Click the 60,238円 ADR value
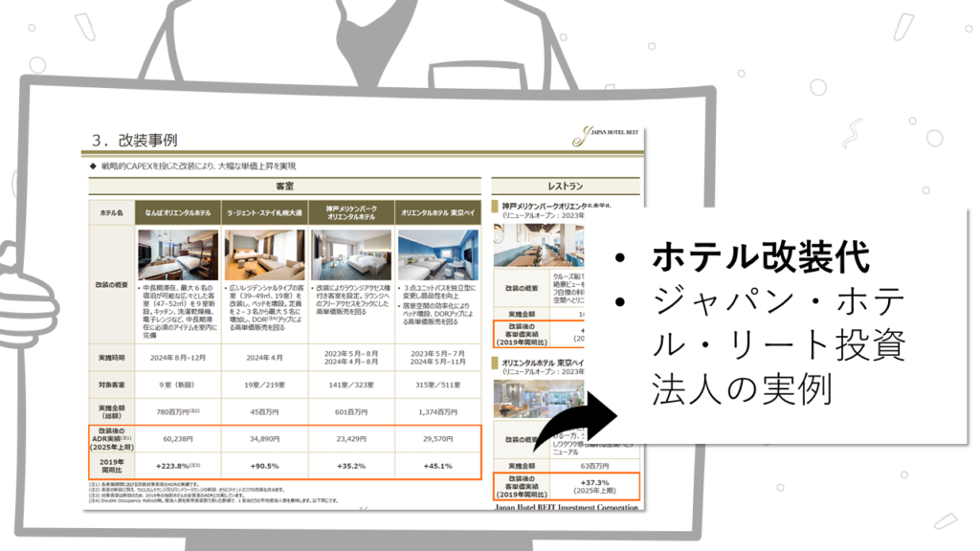 (178, 437)
